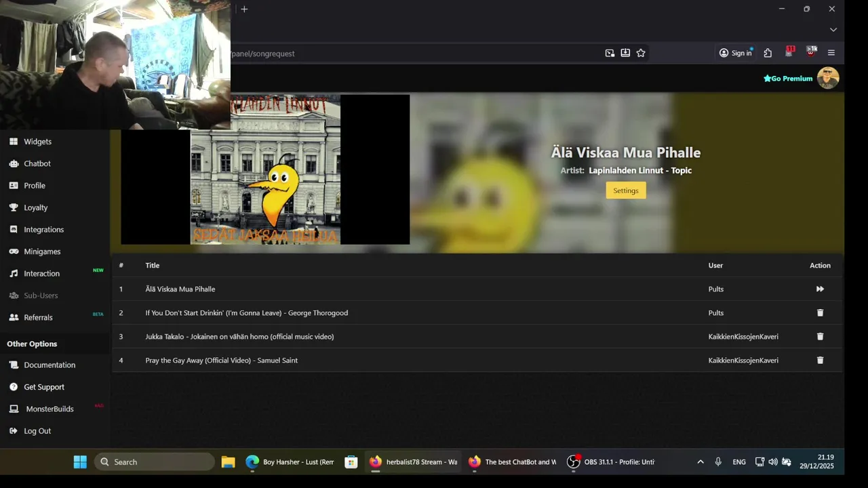Image resolution: width=868 pixels, height=488 pixels.
Task: Click the Go Premium link
Action: [788, 79]
